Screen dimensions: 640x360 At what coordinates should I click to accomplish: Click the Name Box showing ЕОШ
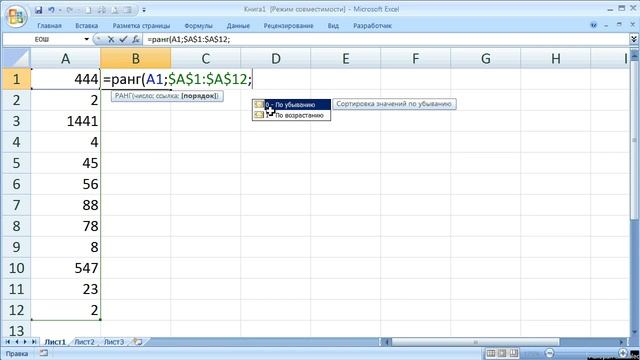pos(42,39)
